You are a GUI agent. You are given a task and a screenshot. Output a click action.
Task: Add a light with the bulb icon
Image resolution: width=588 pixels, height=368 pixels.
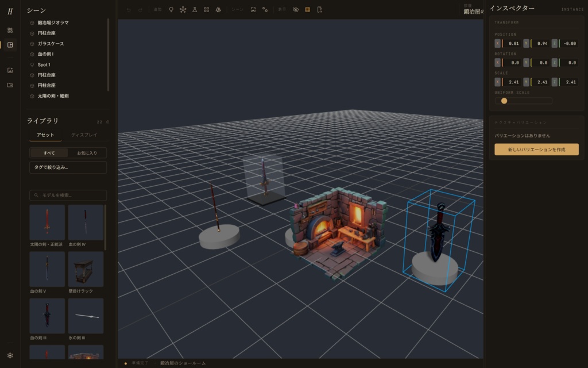click(171, 10)
